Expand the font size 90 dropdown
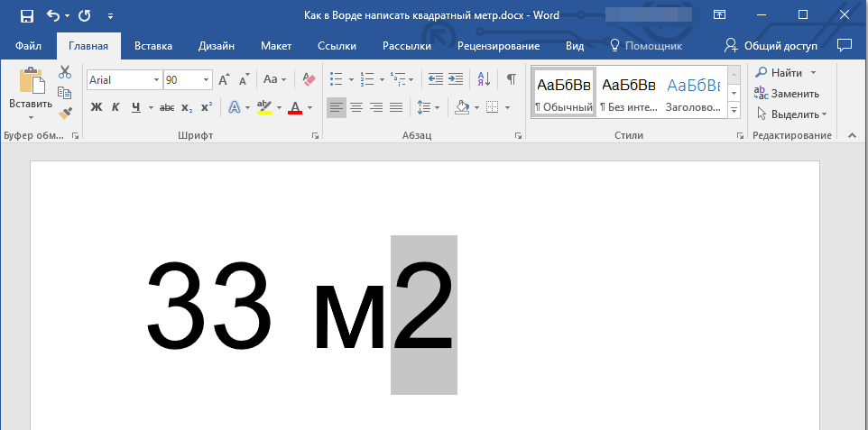Screen dimensions: 868x430 pyautogui.click(x=207, y=80)
